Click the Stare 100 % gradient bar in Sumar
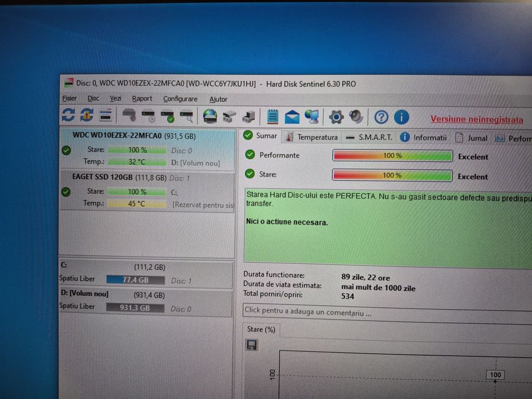 pos(392,176)
